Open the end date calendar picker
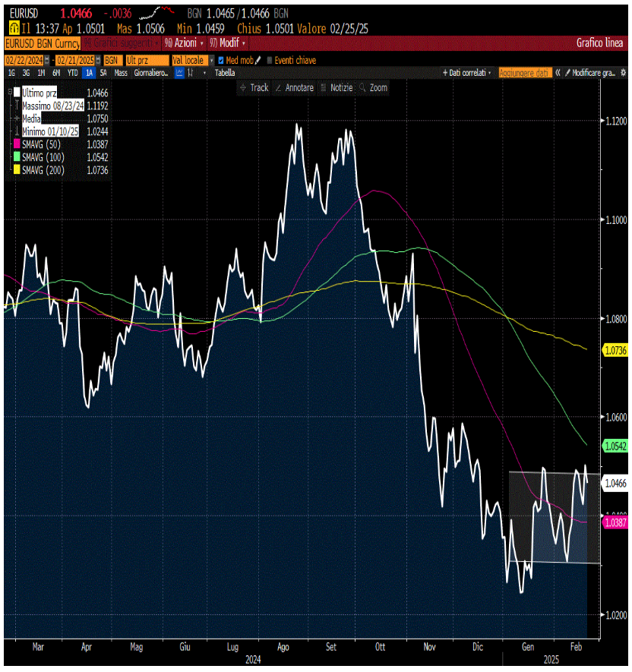The width and height of the screenshot is (632, 672). coord(98,61)
